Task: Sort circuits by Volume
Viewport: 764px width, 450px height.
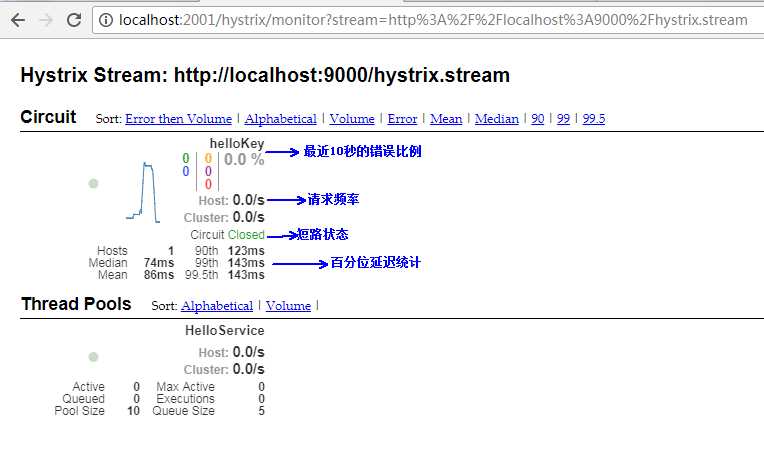Action: click(352, 119)
